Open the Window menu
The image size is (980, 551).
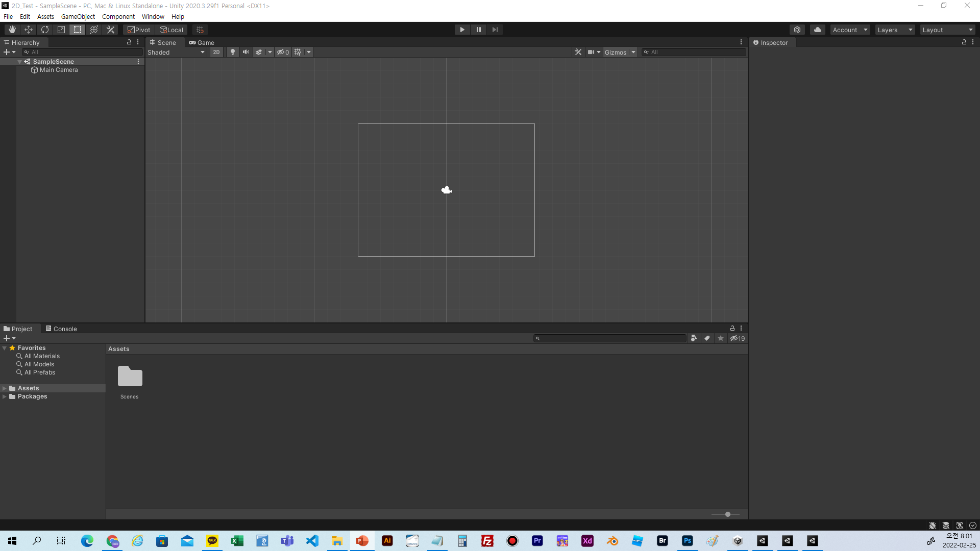click(153, 16)
